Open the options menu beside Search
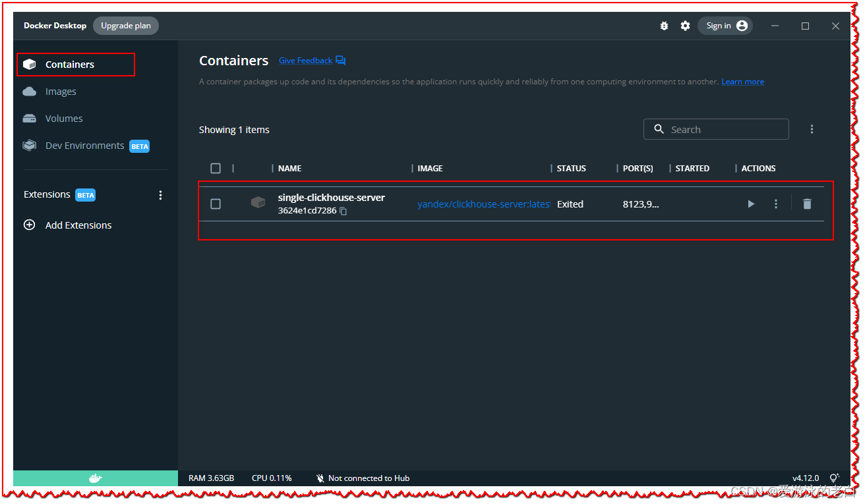The height and width of the screenshot is (504, 865). (x=812, y=129)
